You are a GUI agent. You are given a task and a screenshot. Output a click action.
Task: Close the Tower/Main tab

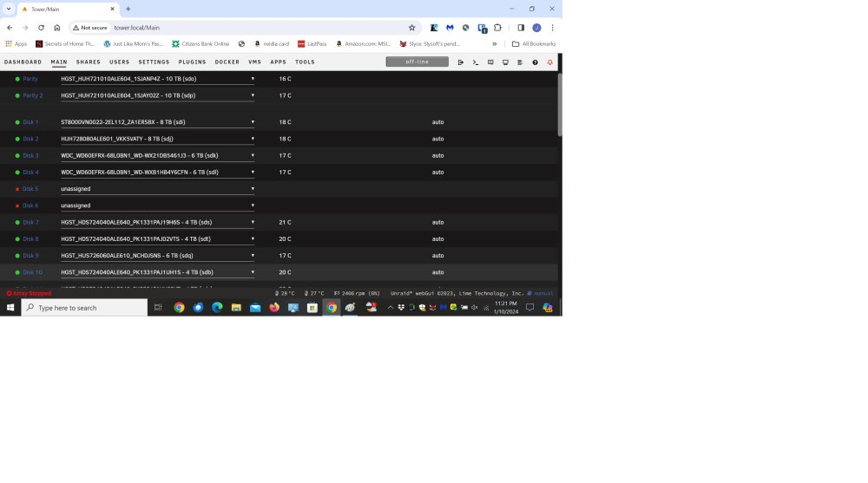112,9
